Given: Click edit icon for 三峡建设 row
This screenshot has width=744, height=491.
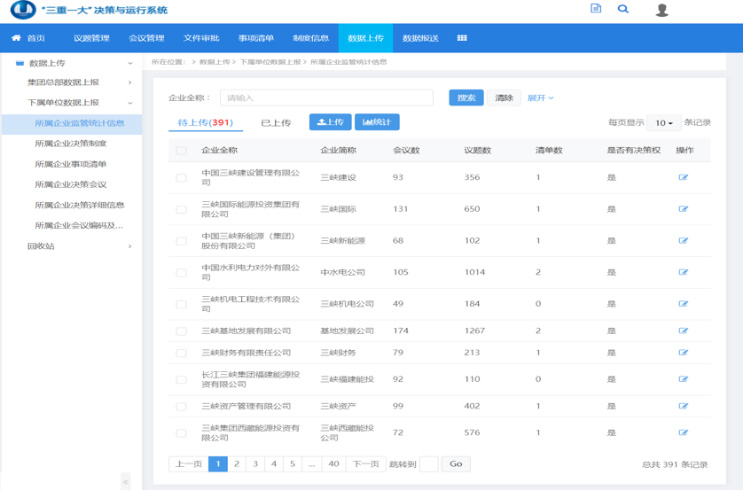Looking at the screenshot, I should click(x=683, y=177).
